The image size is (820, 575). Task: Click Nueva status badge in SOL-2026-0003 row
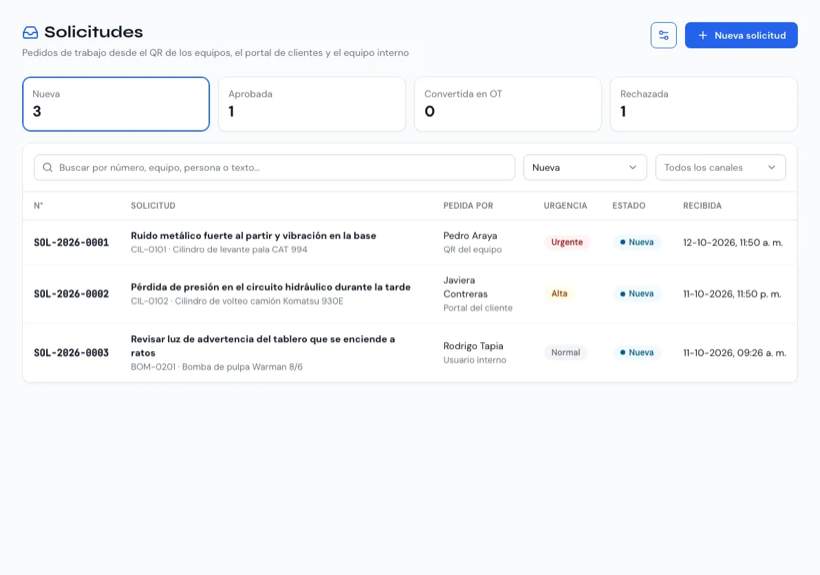click(636, 353)
